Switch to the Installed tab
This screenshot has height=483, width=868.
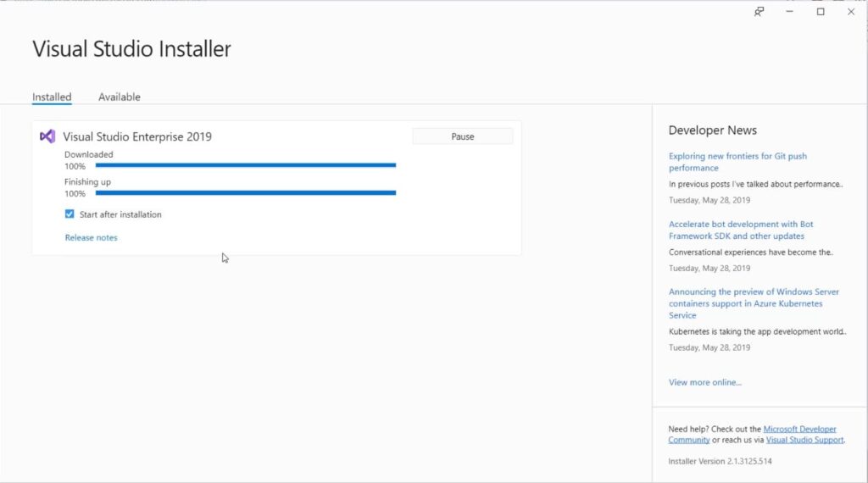click(52, 97)
